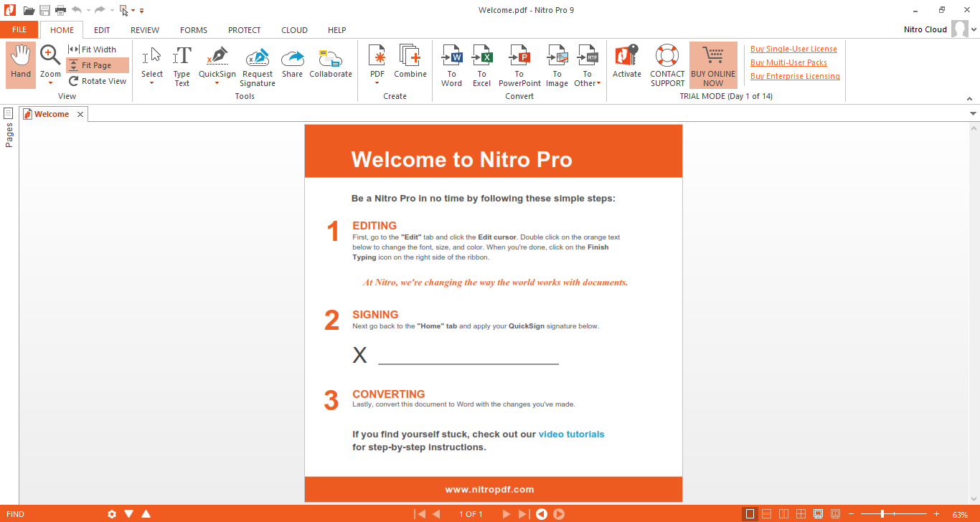Switch to continuous page view

pos(766,514)
